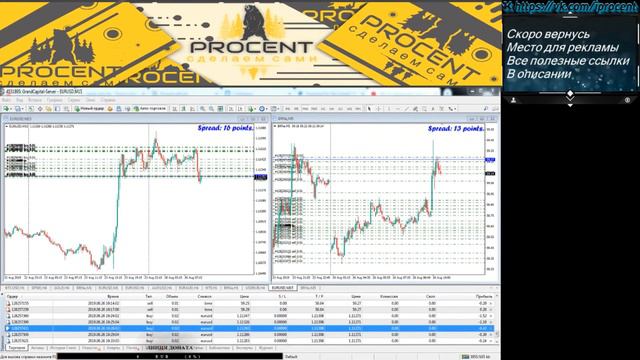Click the connection status kb indicator
Image resolution: width=640 pixels, height=360 pixels.
pyautogui.click(x=476, y=357)
